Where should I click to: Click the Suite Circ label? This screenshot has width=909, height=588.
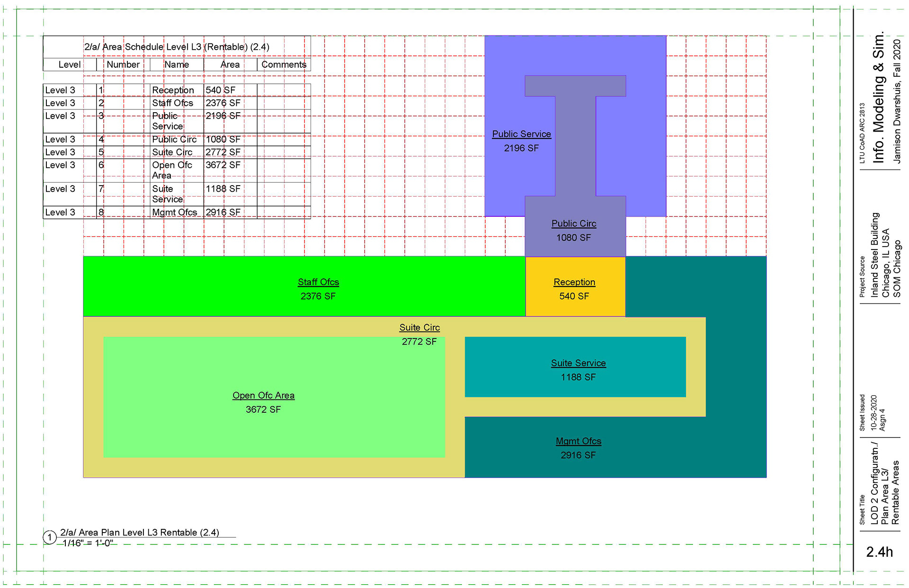[x=419, y=328]
